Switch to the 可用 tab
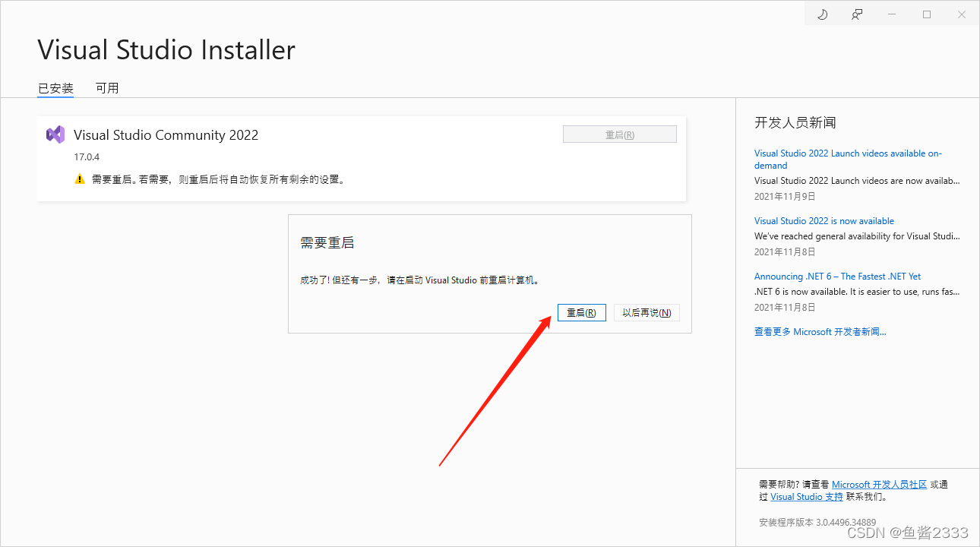The image size is (980, 547). pyautogui.click(x=107, y=88)
